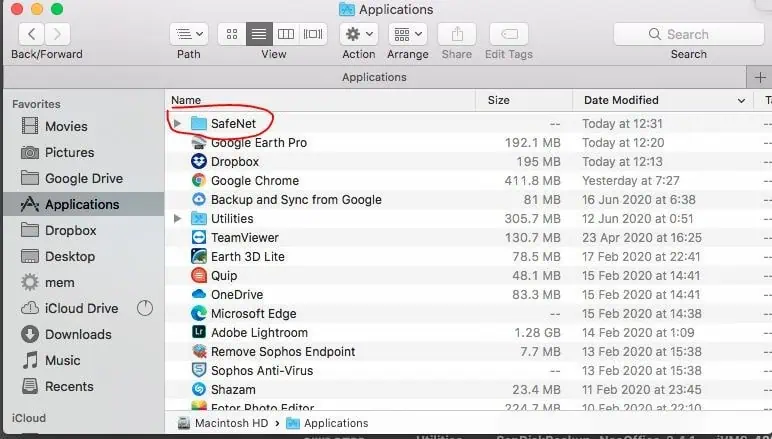Screen dimensions: 772x439
Task: Go forward with the right chevron button
Action: [57, 34]
